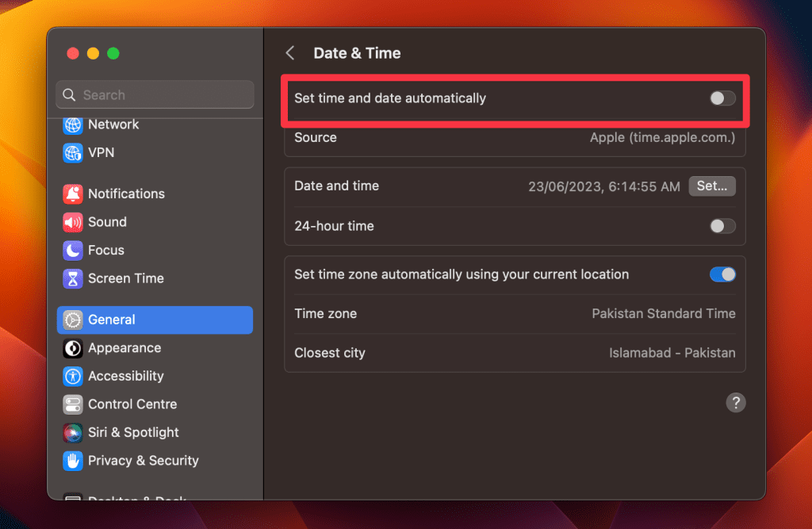Go back using the chevron arrow

(290, 53)
